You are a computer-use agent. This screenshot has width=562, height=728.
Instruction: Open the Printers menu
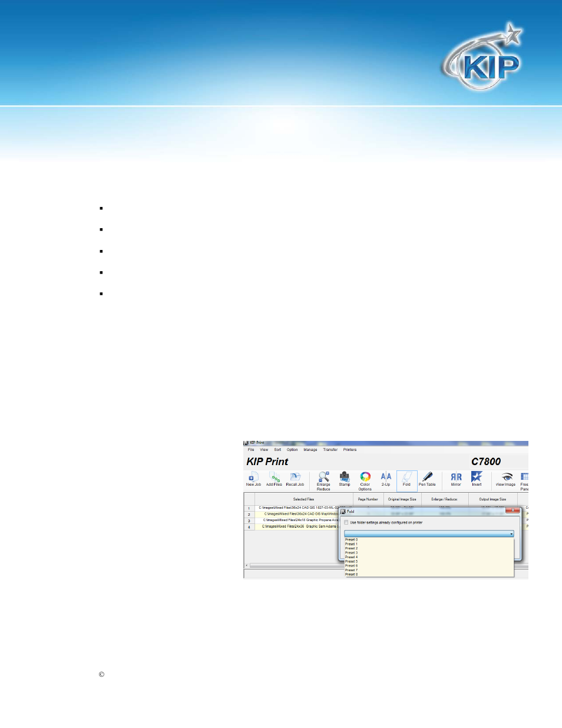(350, 450)
